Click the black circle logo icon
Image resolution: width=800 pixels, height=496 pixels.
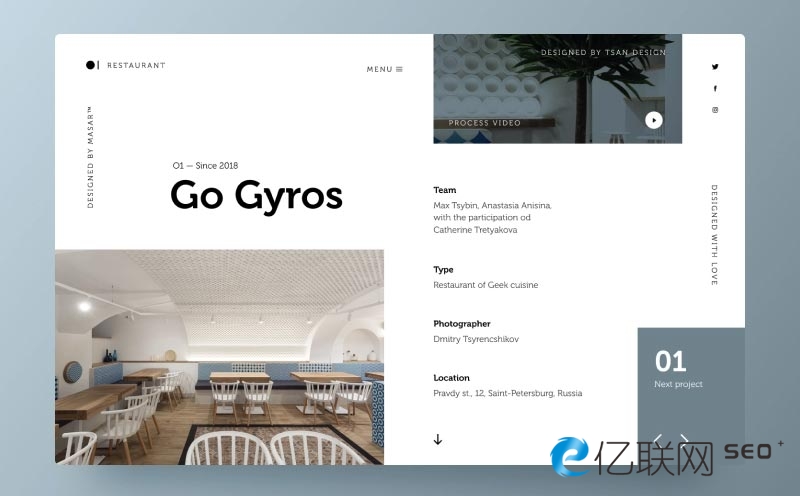pyautogui.click(x=90, y=65)
